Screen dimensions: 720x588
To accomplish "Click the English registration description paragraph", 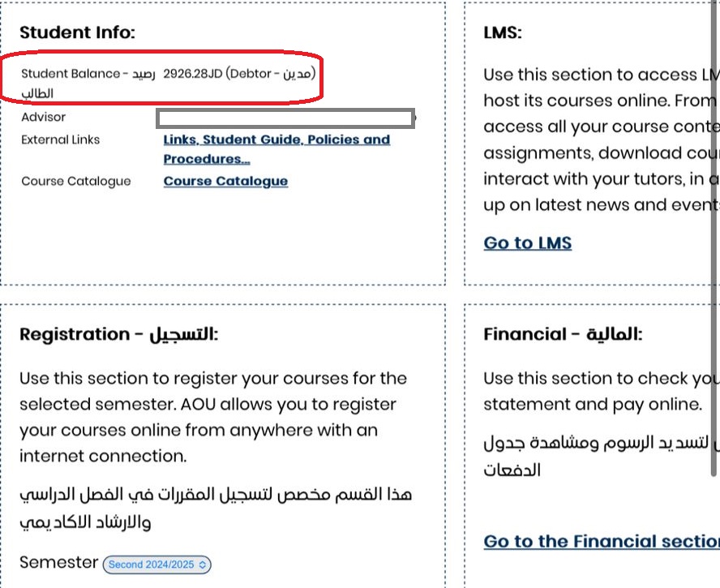I will (x=212, y=417).
